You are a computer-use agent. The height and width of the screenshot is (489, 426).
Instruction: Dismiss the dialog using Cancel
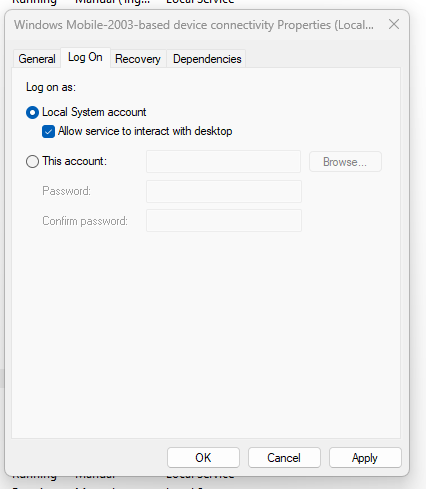(x=284, y=458)
